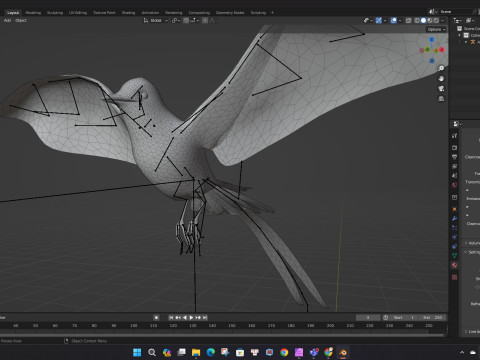Open the Particles properties tab
Image resolution: width=480 pixels, height=360 pixels.
point(454,228)
